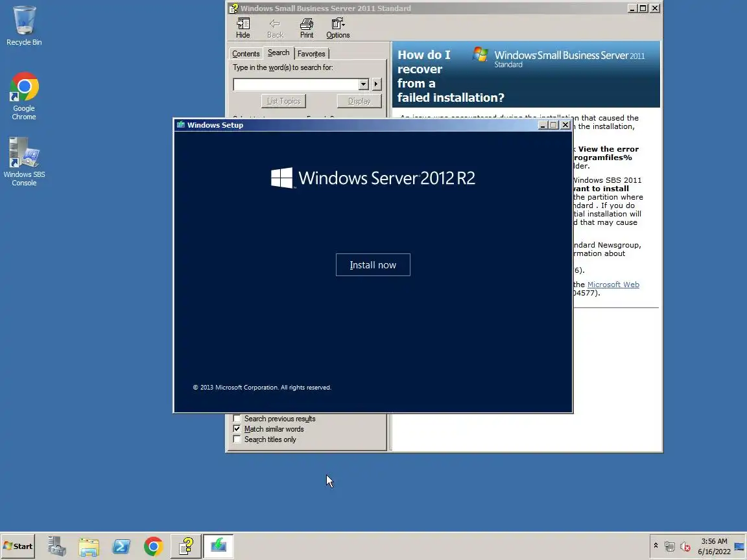Click the Windows Small Business Server 2011 banner
Image resolution: width=747 pixels, height=560 pixels.
tap(558, 58)
